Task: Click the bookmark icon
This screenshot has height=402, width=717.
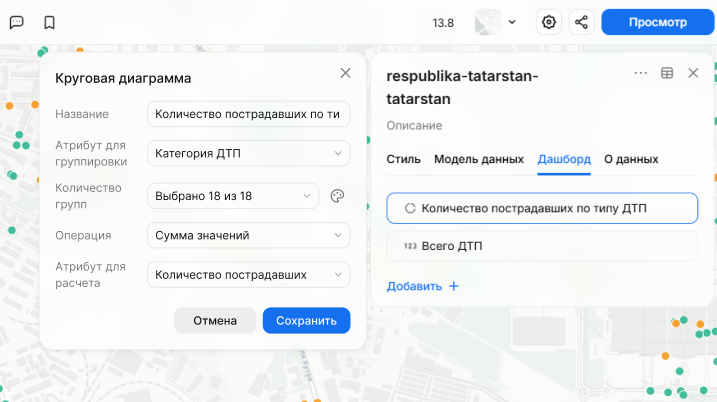Action: 49,22
